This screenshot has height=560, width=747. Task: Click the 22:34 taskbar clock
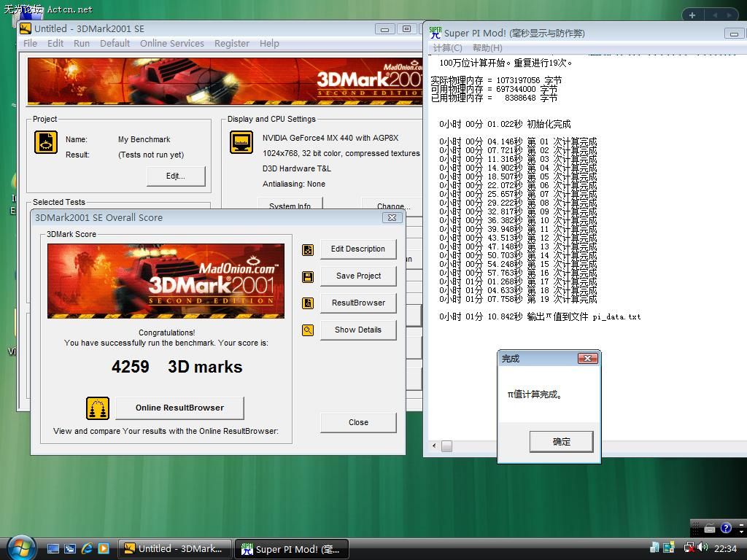click(725, 548)
